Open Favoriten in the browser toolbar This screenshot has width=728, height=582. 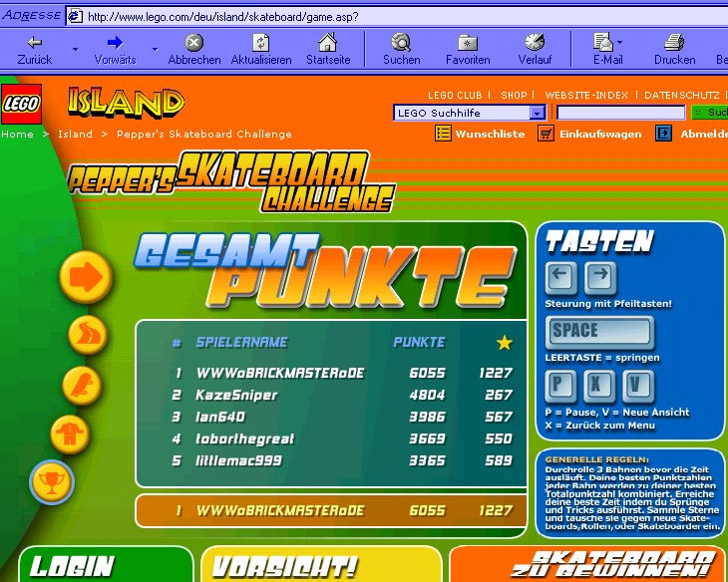[x=468, y=49]
